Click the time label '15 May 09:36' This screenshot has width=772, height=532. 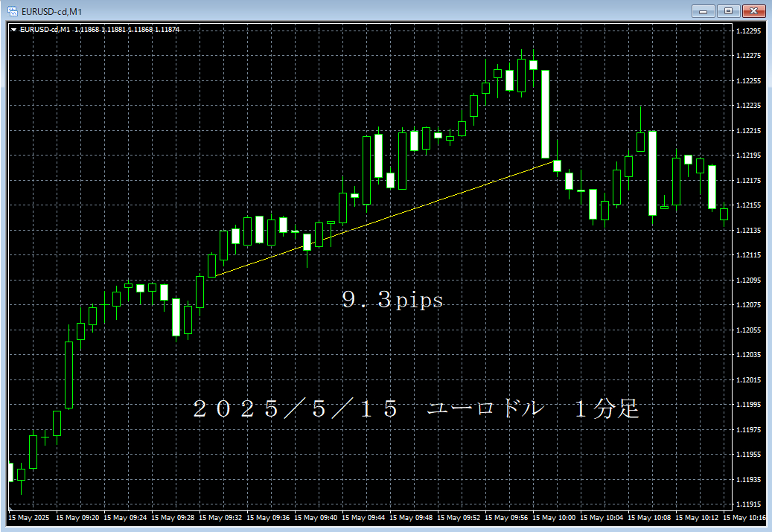(268, 518)
